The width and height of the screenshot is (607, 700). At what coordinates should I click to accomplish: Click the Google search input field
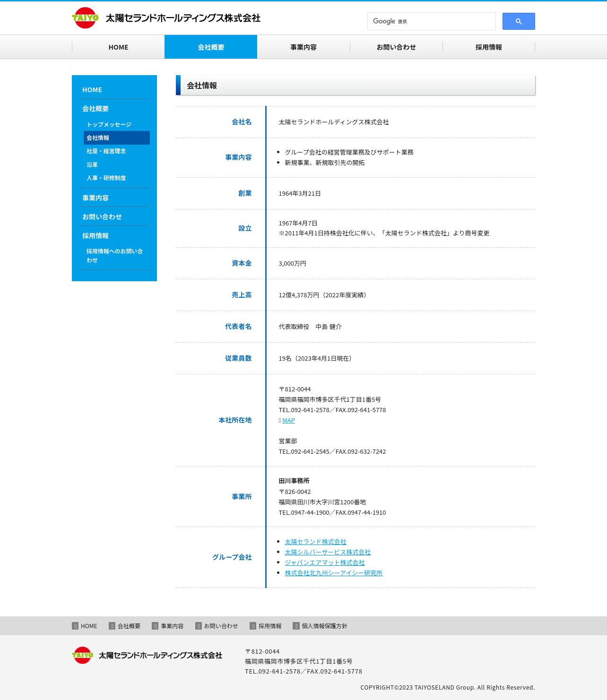click(x=432, y=21)
